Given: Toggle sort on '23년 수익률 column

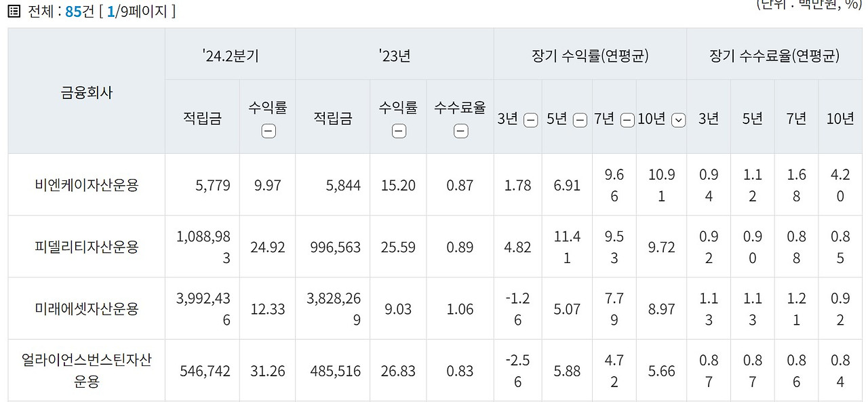Looking at the screenshot, I should (x=398, y=131).
